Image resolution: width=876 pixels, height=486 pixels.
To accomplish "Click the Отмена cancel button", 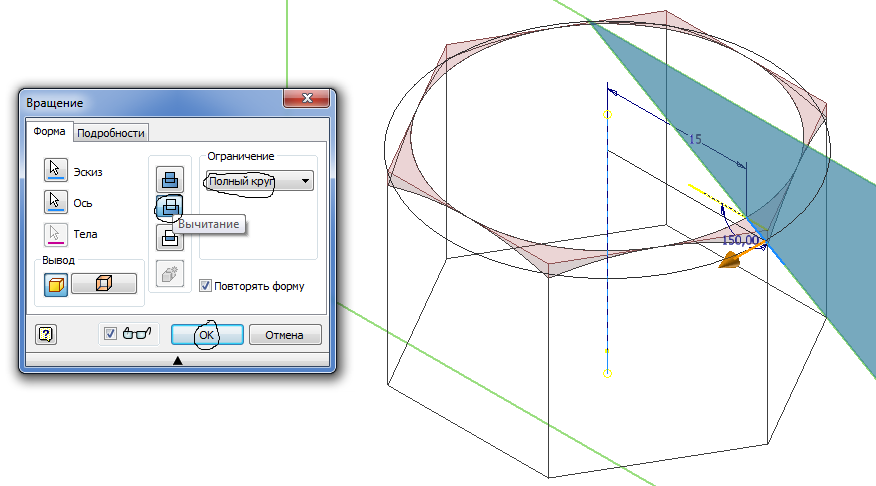I will (285, 335).
